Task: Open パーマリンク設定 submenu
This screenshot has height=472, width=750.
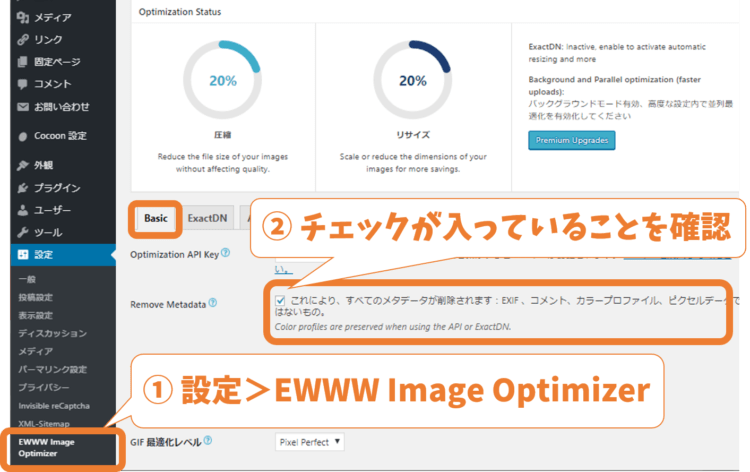Action: tap(53, 370)
